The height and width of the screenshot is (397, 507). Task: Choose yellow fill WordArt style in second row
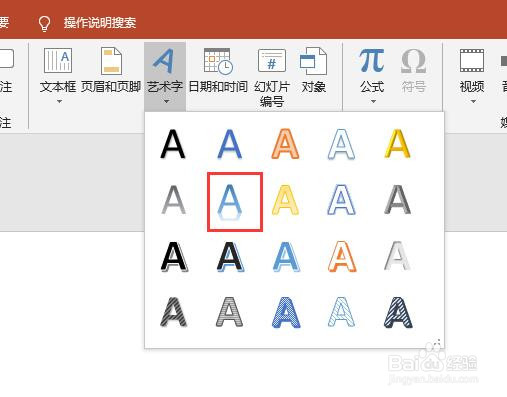[x=285, y=200]
